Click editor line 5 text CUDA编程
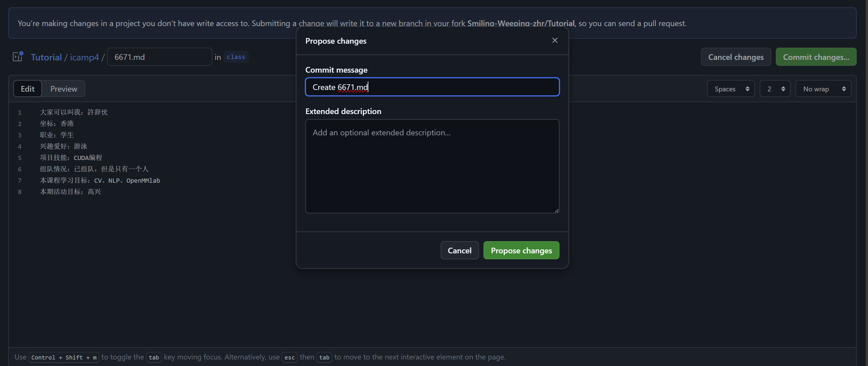Viewport: 868px width, 366px height. click(88, 158)
